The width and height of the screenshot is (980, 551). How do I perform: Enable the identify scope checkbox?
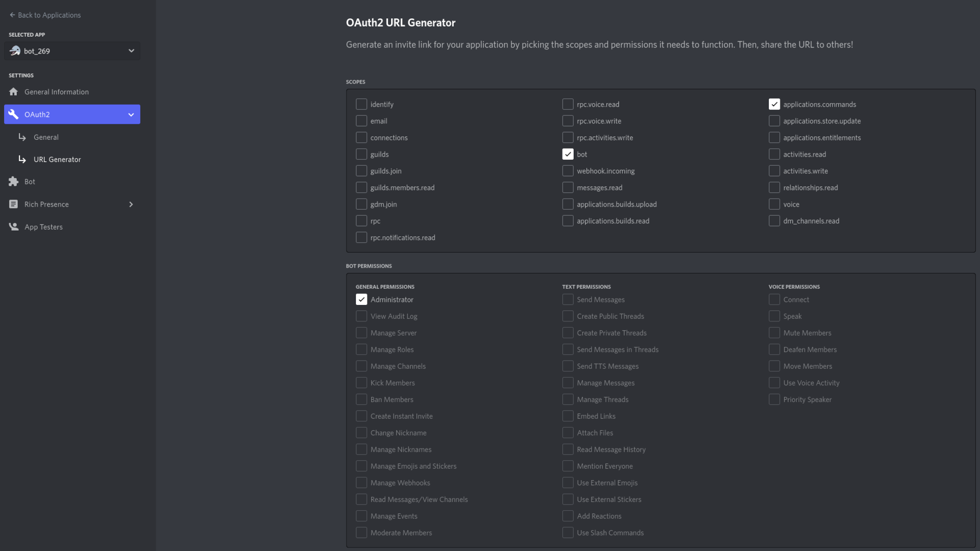tap(361, 104)
